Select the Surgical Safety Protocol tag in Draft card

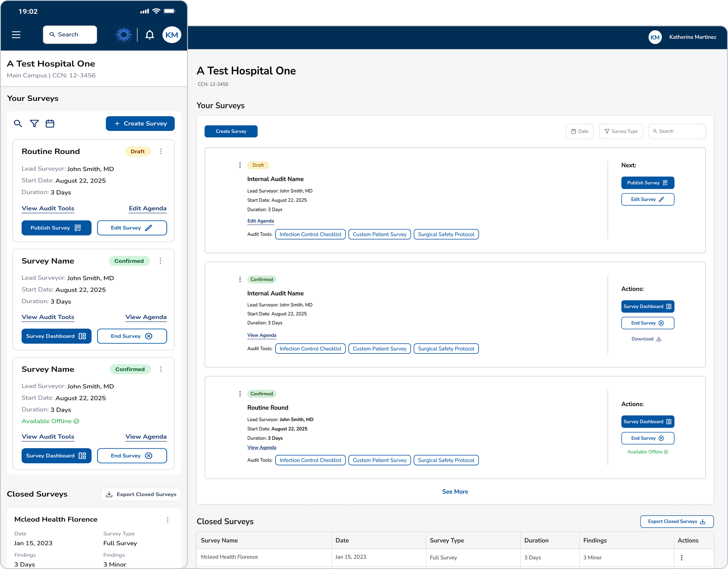[446, 234]
